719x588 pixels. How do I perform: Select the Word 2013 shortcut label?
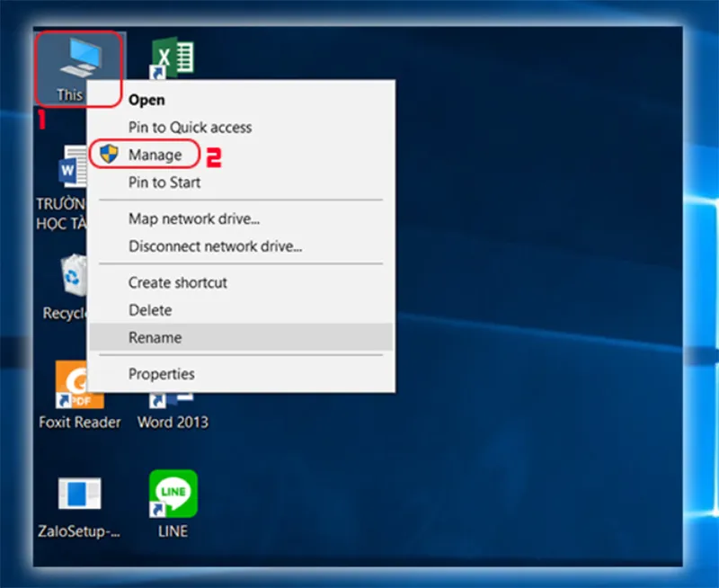click(173, 422)
